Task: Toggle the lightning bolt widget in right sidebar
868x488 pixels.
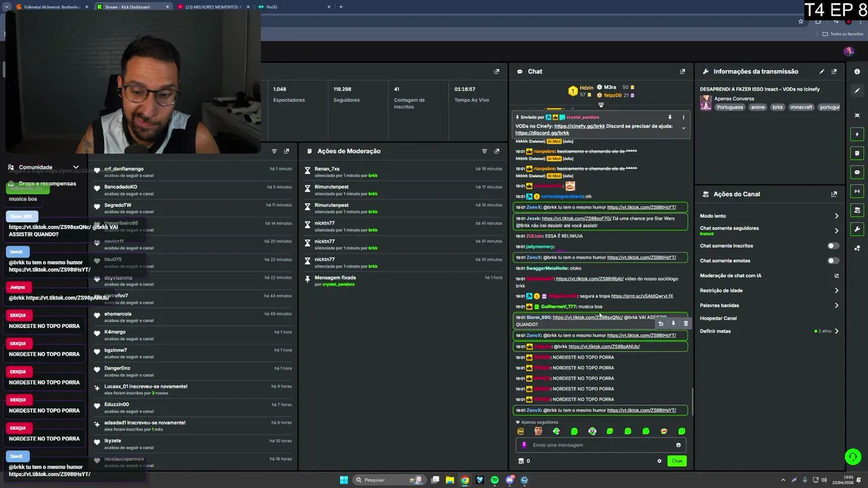Action: (857, 134)
